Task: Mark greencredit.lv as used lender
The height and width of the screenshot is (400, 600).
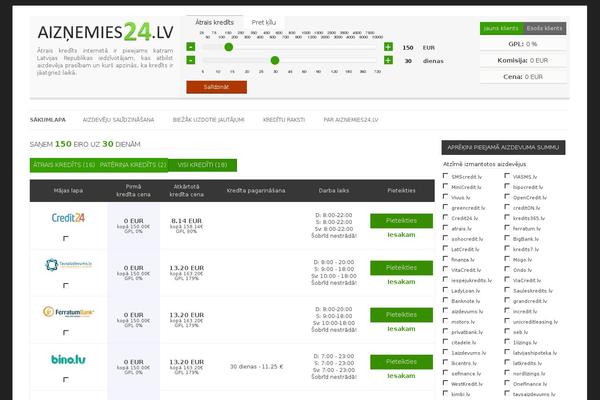Action: tap(445, 207)
